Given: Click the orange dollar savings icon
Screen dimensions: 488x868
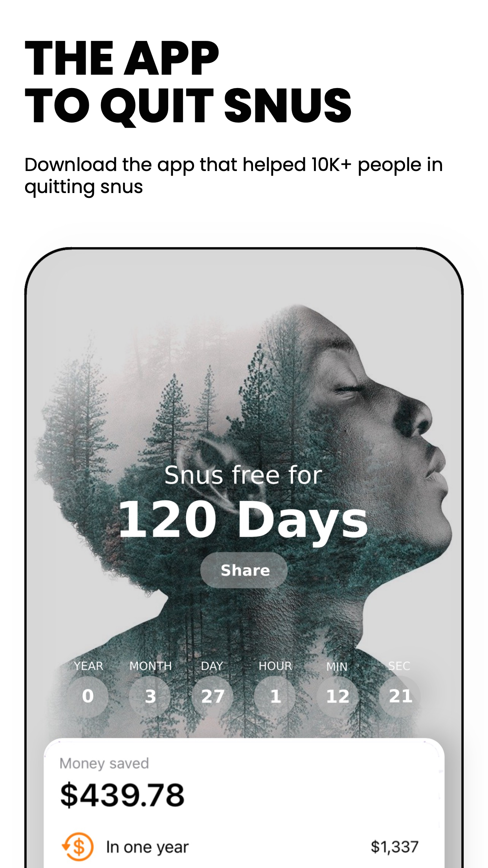Looking at the screenshot, I should tap(77, 846).
